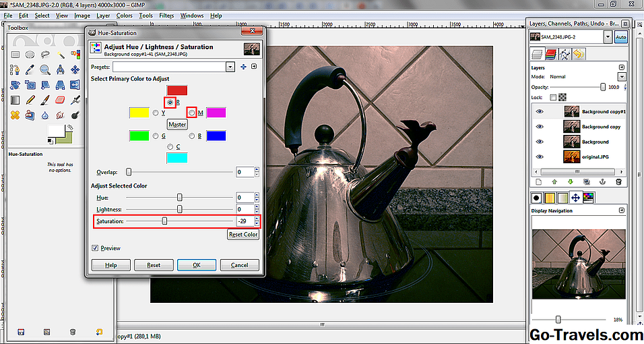Open the image selector dropdown SAM_2348.JPG-2
The width and height of the screenshot is (644, 344).
608,36
